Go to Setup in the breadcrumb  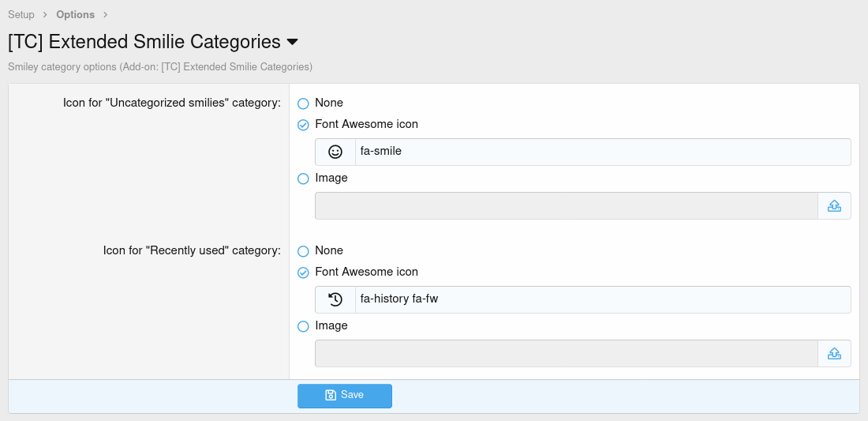(21, 14)
